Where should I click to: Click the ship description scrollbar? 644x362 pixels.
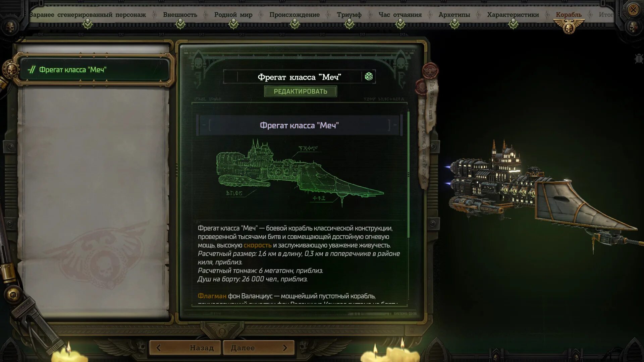click(408, 174)
